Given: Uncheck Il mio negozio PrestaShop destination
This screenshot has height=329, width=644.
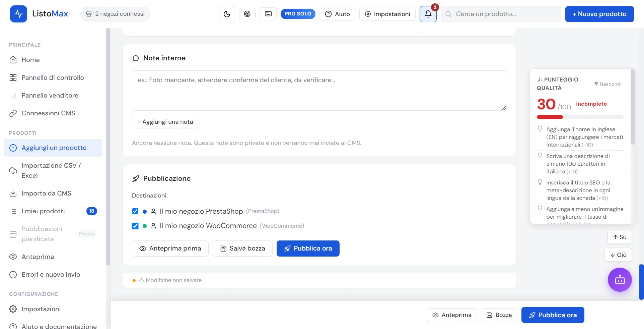Looking at the screenshot, I should click(135, 211).
